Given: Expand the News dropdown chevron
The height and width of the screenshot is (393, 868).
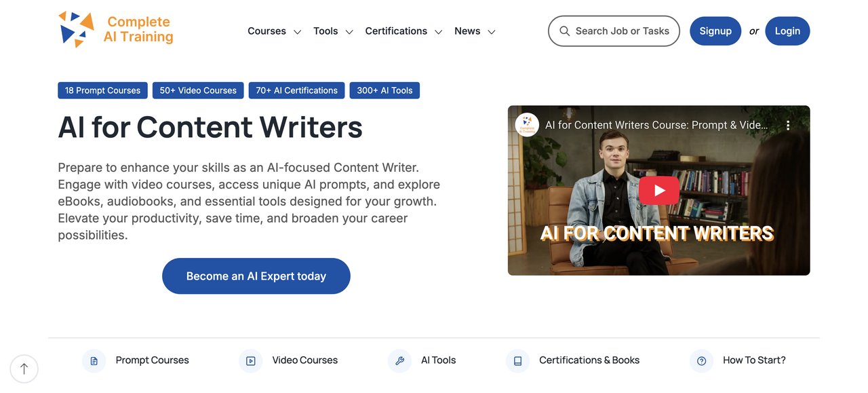Looking at the screenshot, I should coord(492,32).
